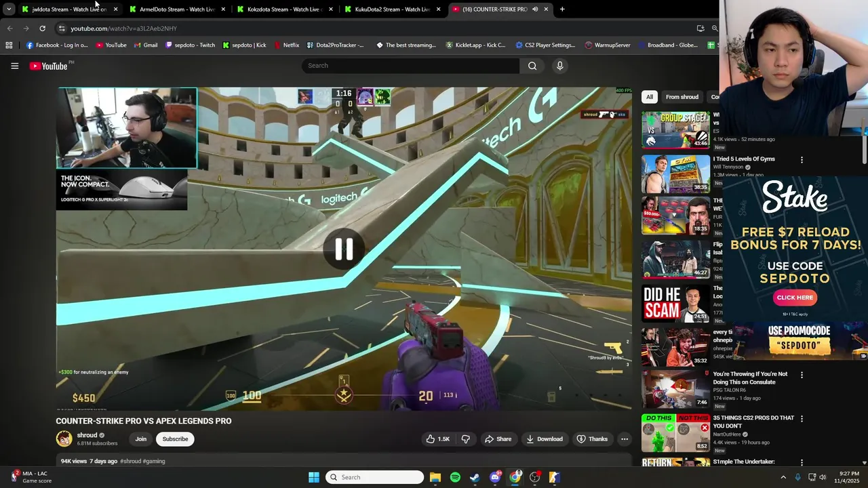
Task: Open the Netflix bookmark
Action: (x=287, y=45)
